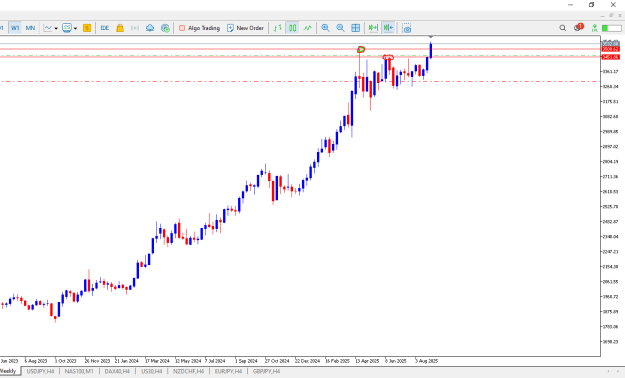Click the greyed signals icon
Viewport: 625px width, 378px height.
click(135, 28)
